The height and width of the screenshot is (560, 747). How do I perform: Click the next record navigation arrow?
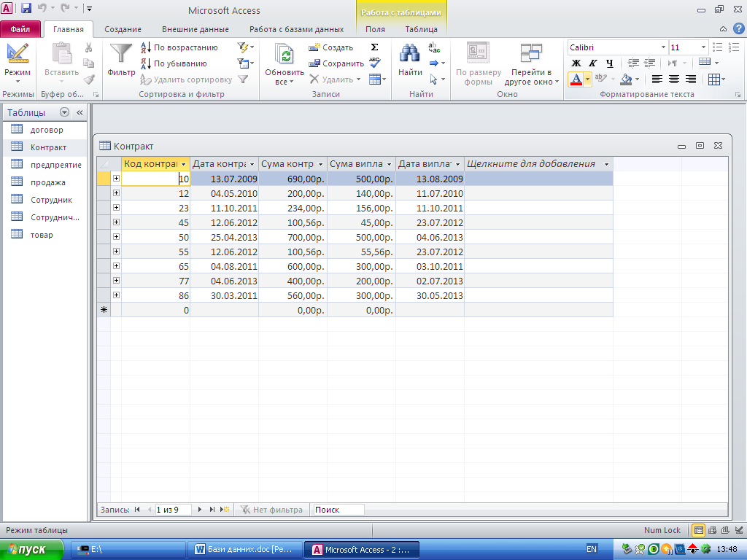(200, 510)
